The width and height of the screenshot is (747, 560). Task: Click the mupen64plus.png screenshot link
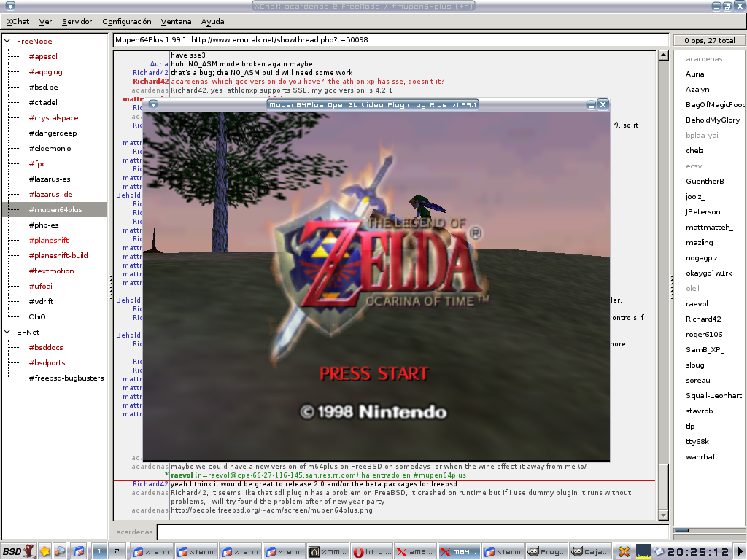(x=271, y=510)
